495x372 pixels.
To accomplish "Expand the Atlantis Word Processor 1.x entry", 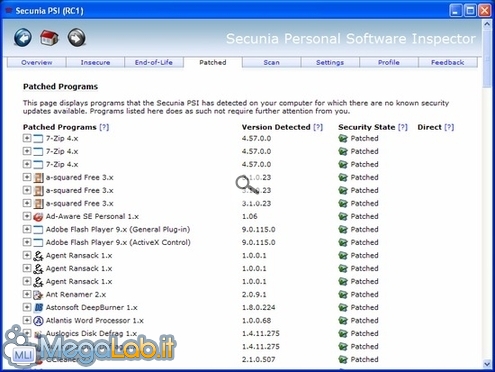I will pyautogui.click(x=27, y=320).
